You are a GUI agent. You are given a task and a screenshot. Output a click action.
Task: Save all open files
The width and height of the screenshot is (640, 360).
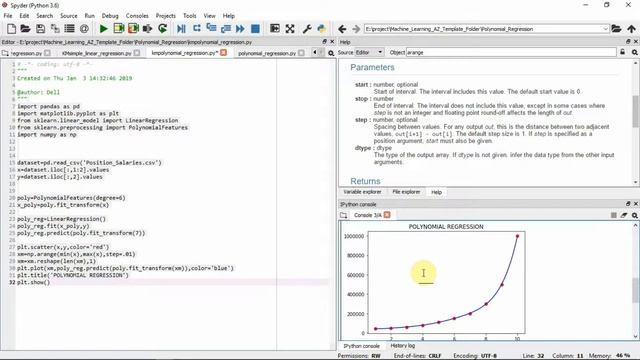[x=55, y=29]
